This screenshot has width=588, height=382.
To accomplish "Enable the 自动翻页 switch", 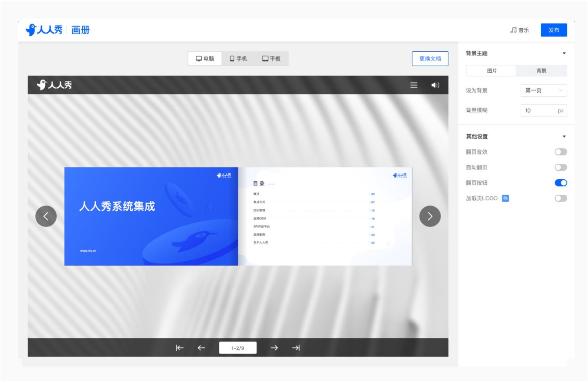I will [x=561, y=167].
